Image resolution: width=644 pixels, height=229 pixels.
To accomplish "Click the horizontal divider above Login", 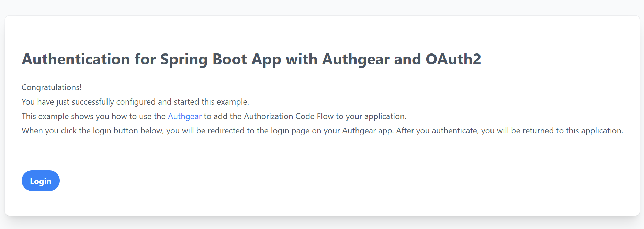I will [x=322, y=154].
